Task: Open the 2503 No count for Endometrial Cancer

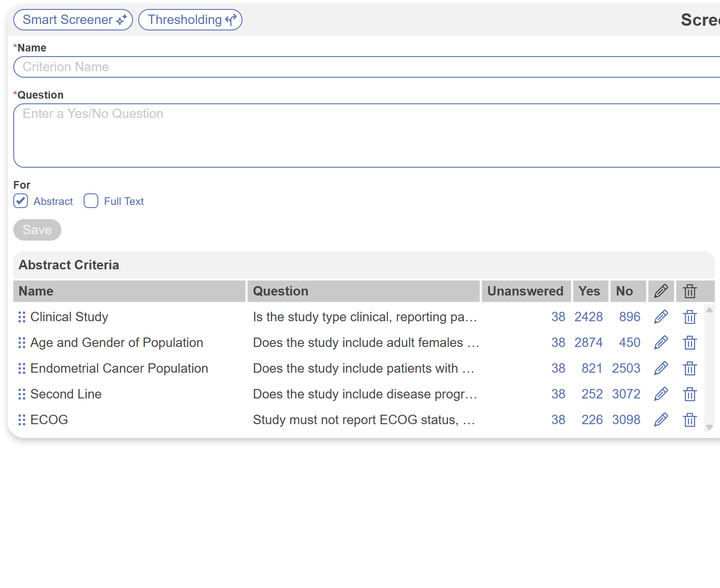Action: coord(626,368)
